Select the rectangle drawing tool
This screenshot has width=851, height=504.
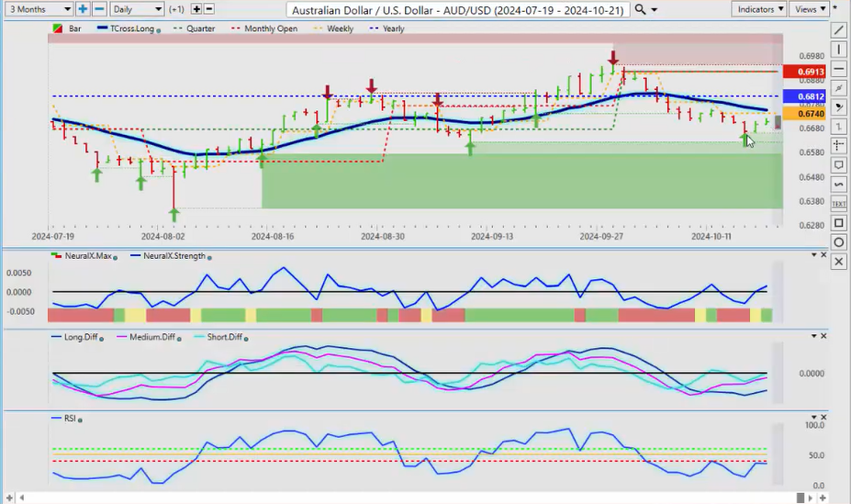838,223
